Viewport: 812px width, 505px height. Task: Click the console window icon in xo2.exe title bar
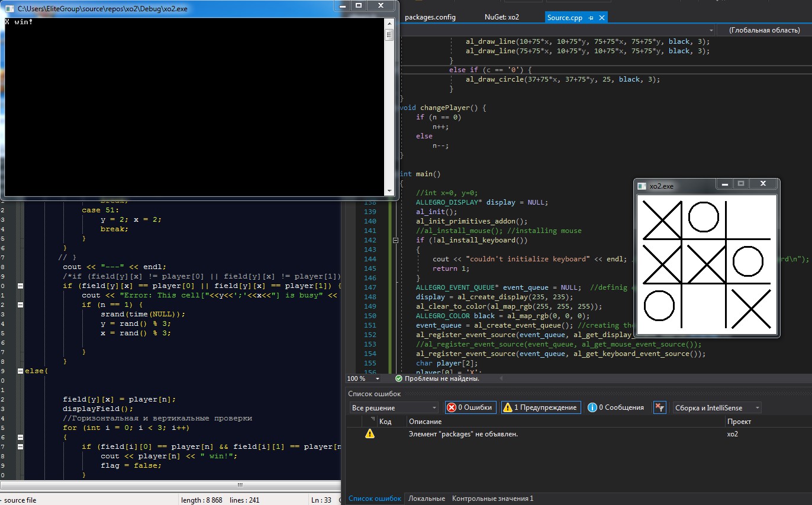[x=9, y=9]
